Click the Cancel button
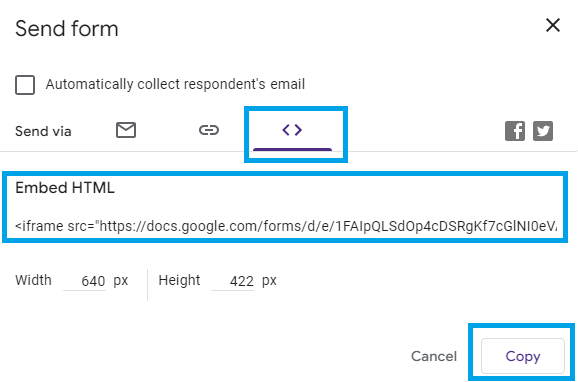578x382 pixels. pyautogui.click(x=434, y=356)
